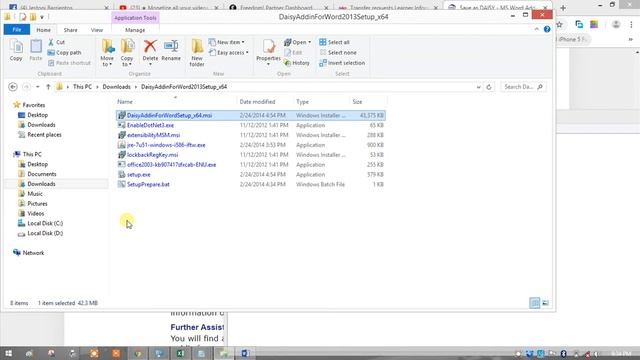Open Pictures under This PC
This screenshot has width=640, height=360.
tap(33, 203)
